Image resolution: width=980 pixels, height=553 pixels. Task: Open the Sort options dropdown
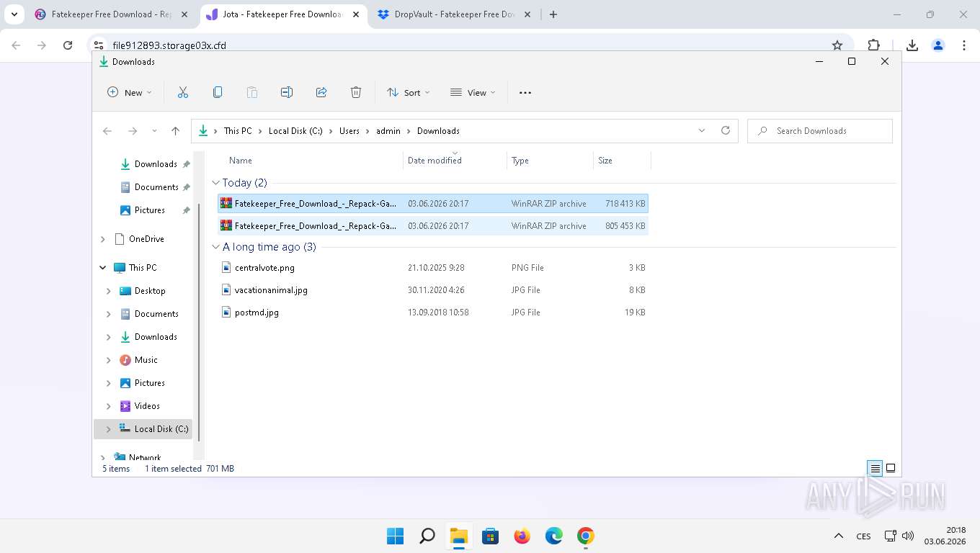point(409,92)
